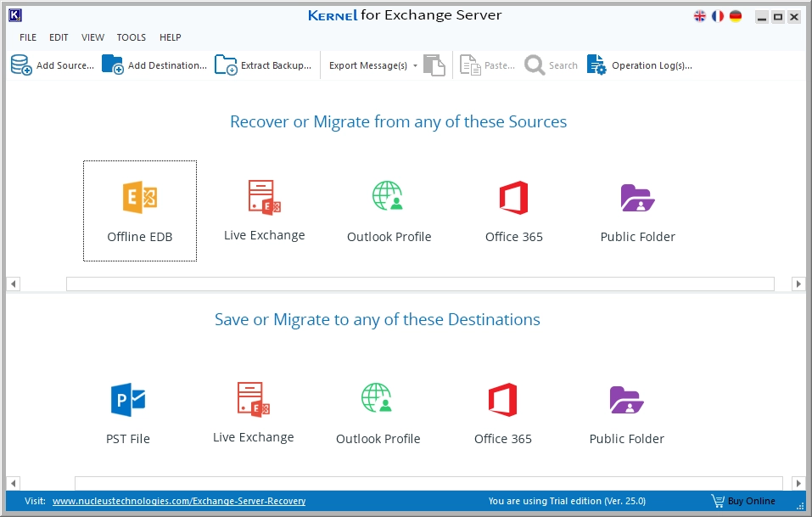Select Public Folder as destination
Screen dimensions: 812x517
pos(627,414)
